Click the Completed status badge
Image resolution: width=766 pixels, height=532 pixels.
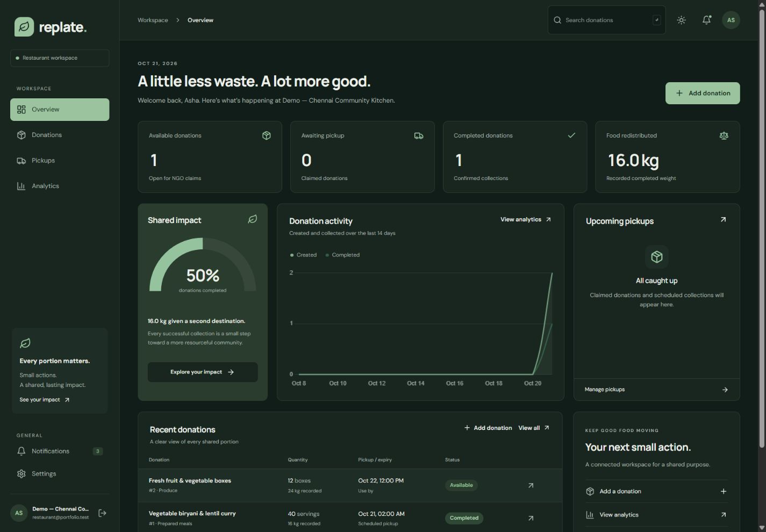point(464,518)
